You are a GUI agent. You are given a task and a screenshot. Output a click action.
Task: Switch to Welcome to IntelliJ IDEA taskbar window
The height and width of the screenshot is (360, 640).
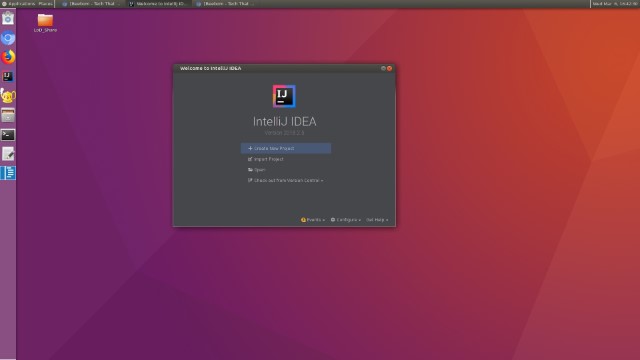[x=157, y=4]
